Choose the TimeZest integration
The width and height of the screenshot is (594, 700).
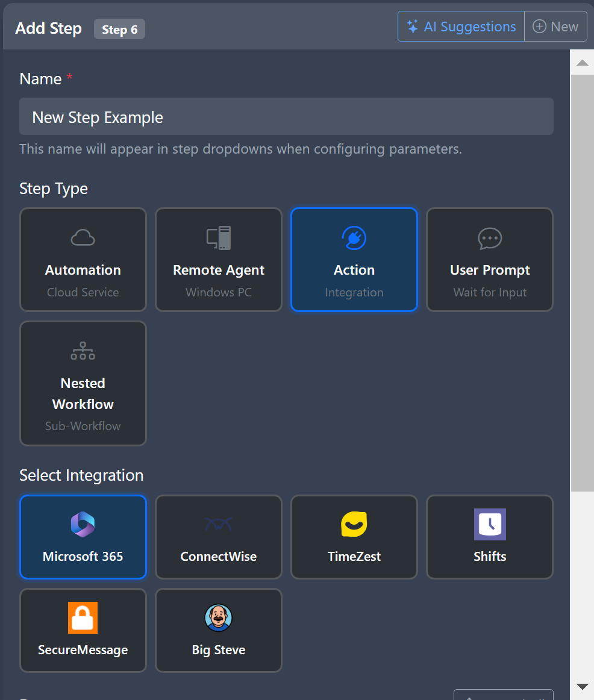coord(354,537)
